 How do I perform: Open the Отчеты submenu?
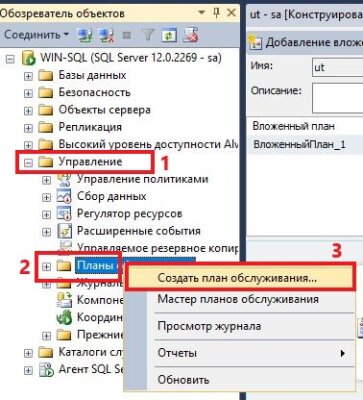click(239, 353)
